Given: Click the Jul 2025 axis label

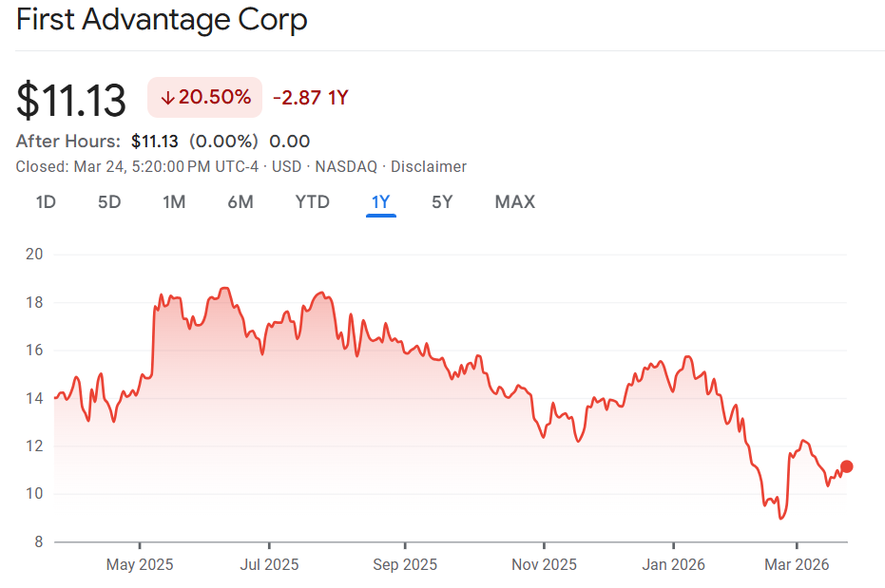Looking at the screenshot, I should point(269,564).
